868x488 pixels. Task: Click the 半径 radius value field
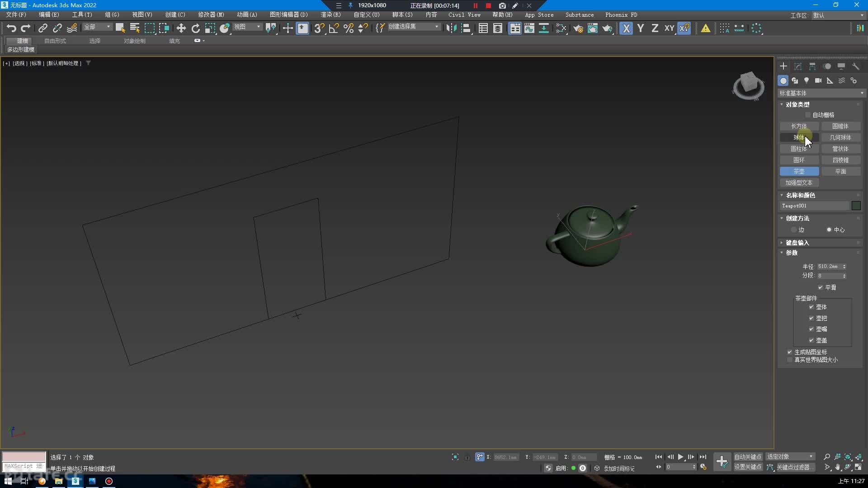829,267
